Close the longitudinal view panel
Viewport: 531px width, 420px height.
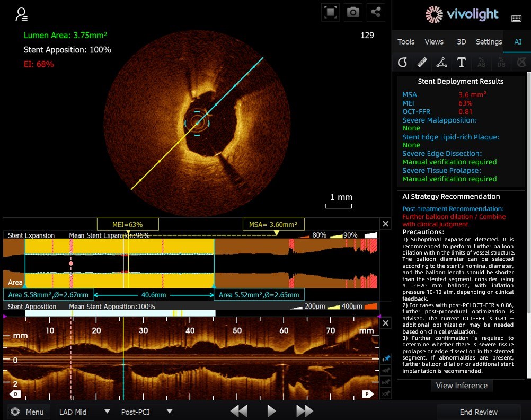pos(385,323)
